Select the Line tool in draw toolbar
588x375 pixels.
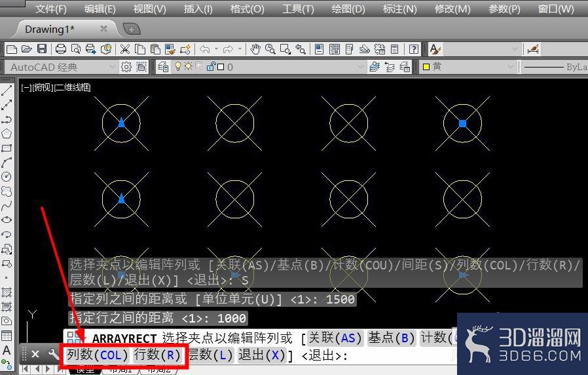(x=7, y=90)
